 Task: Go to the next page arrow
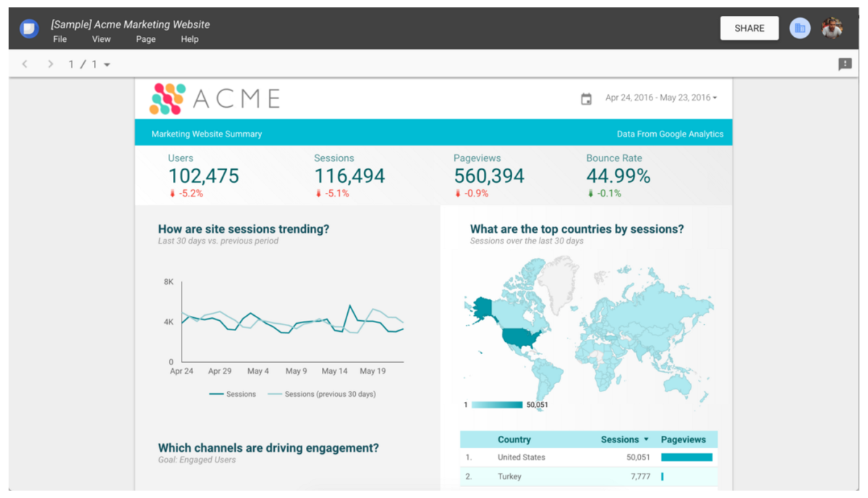51,64
